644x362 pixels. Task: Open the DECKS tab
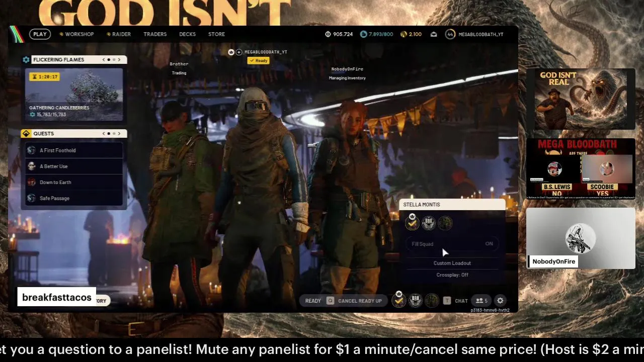[x=187, y=34]
